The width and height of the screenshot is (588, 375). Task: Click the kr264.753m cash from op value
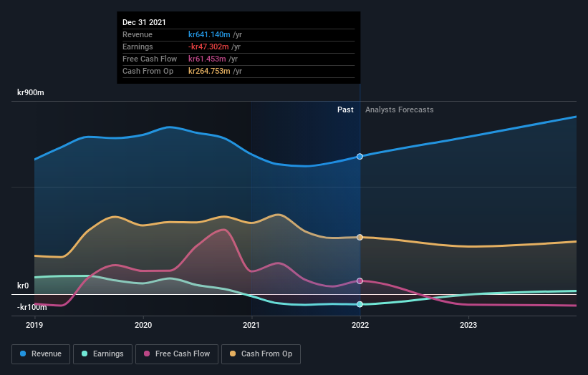pyautogui.click(x=209, y=71)
